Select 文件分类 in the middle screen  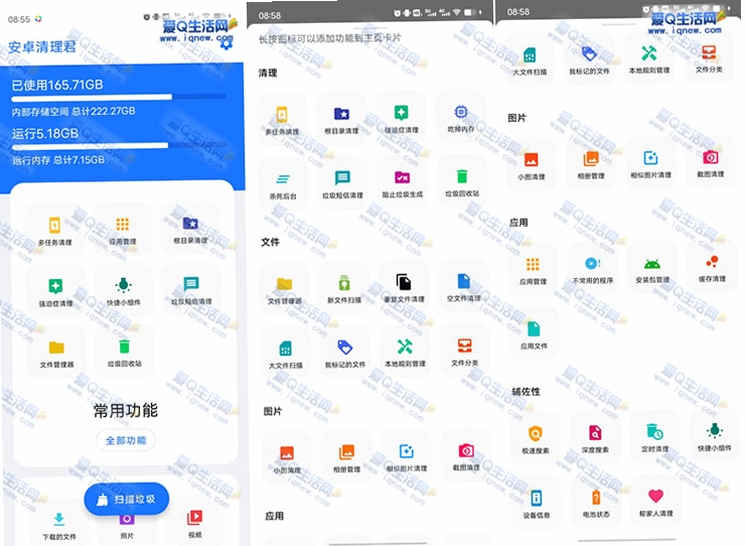click(465, 351)
